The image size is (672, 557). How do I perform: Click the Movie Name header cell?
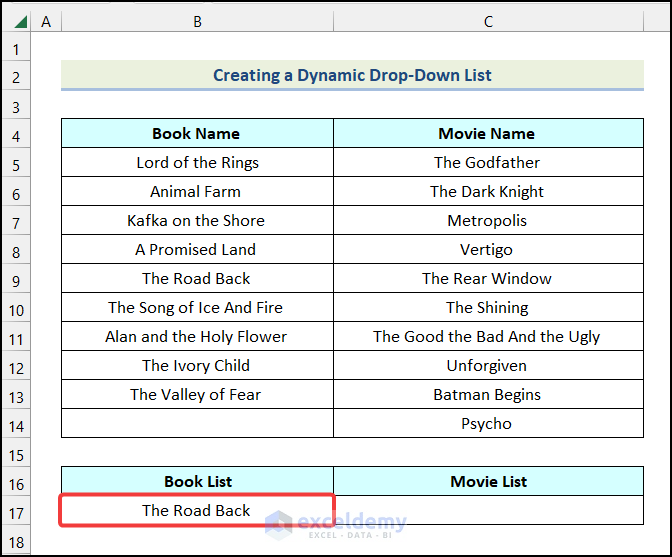click(x=488, y=134)
